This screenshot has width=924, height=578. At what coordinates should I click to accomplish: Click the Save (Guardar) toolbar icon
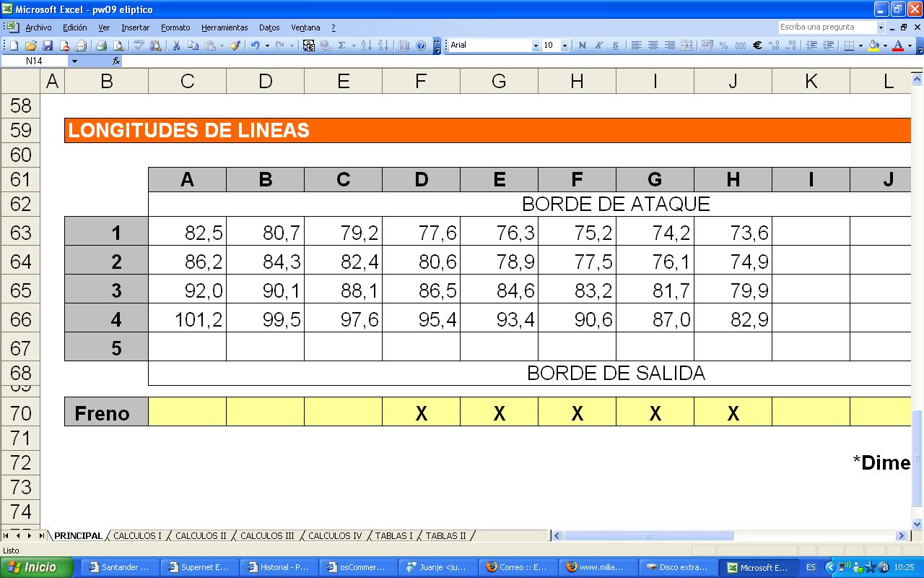(x=48, y=46)
